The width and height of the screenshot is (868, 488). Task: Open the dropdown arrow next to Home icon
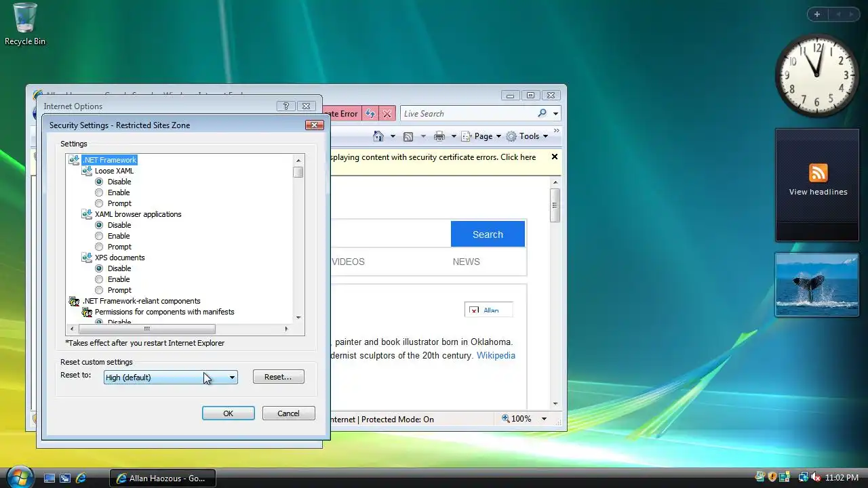(393, 136)
